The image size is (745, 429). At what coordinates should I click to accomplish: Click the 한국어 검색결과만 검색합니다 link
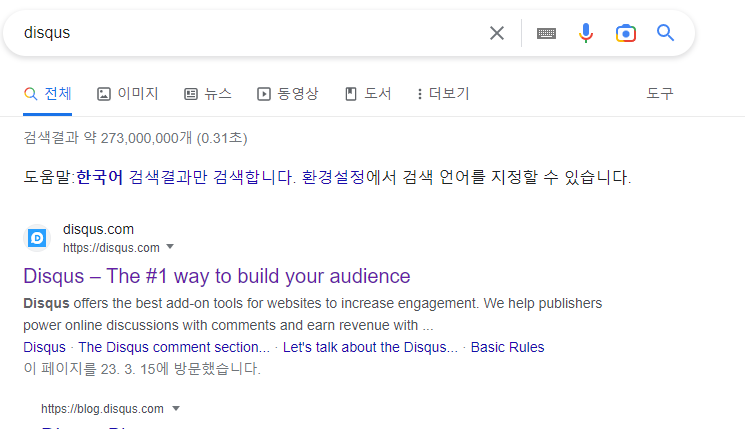click(186, 177)
